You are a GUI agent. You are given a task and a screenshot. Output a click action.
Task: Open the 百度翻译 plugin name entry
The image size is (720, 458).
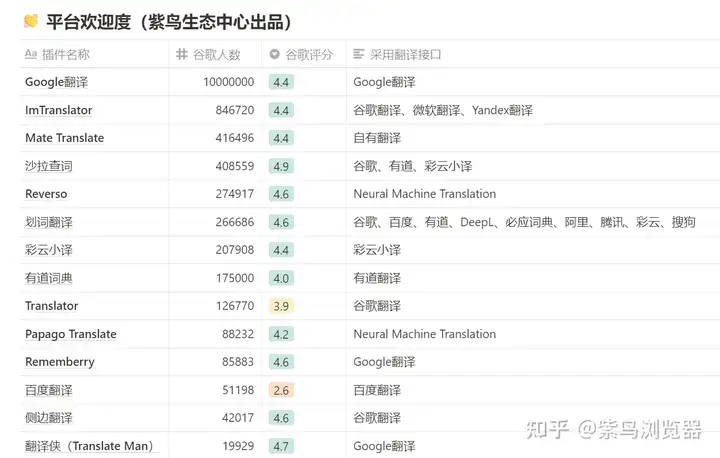click(49, 390)
